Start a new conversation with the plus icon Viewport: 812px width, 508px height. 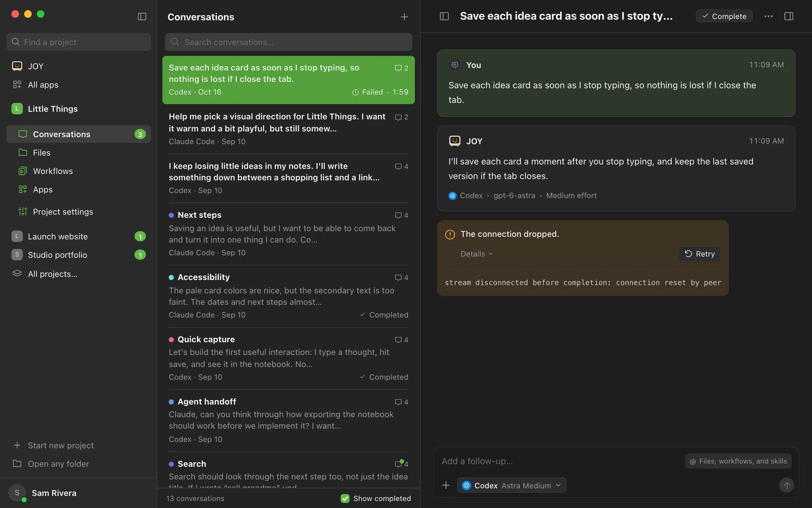coord(404,17)
